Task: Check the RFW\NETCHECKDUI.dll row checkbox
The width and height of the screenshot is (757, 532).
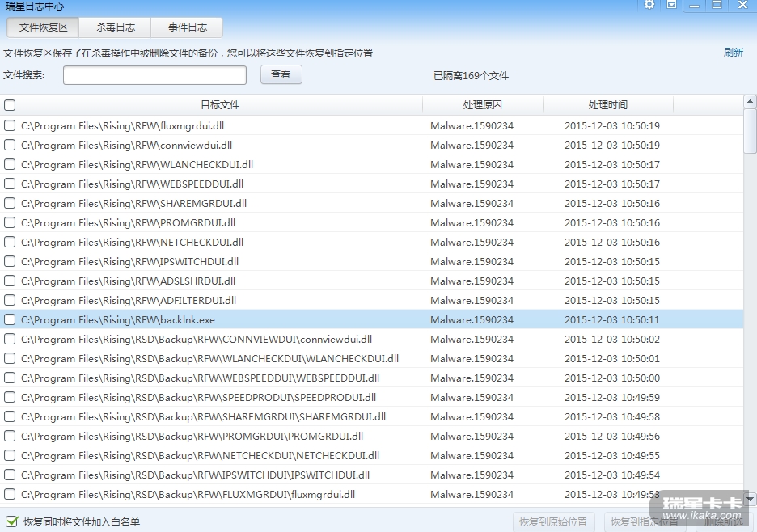Action: click(x=10, y=242)
